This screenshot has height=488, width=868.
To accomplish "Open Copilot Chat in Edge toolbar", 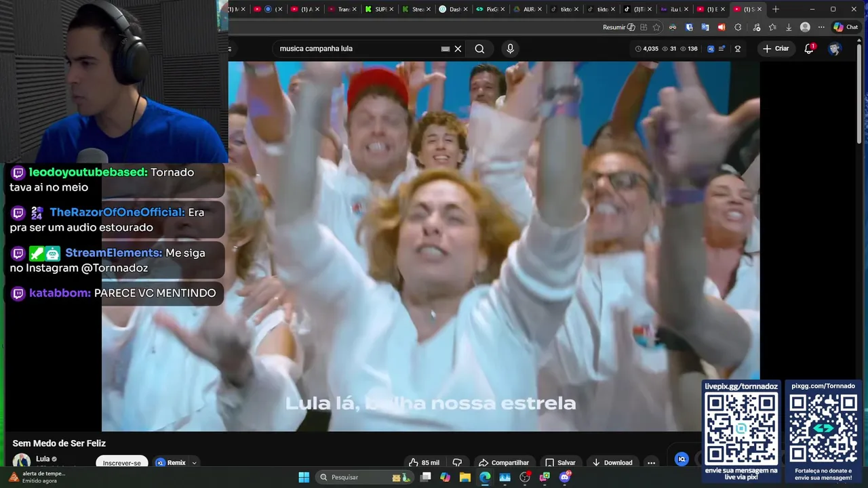I will point(846,27).
